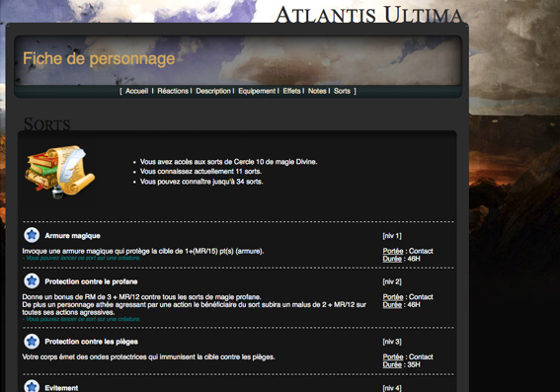
Task: Open the Description section
Action: coord(213,91)
